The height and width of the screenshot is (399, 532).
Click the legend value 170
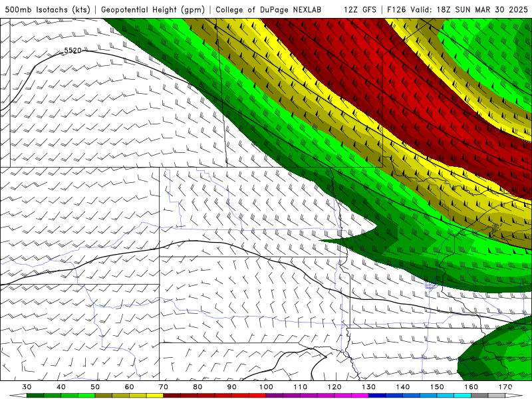coord(505,387)
